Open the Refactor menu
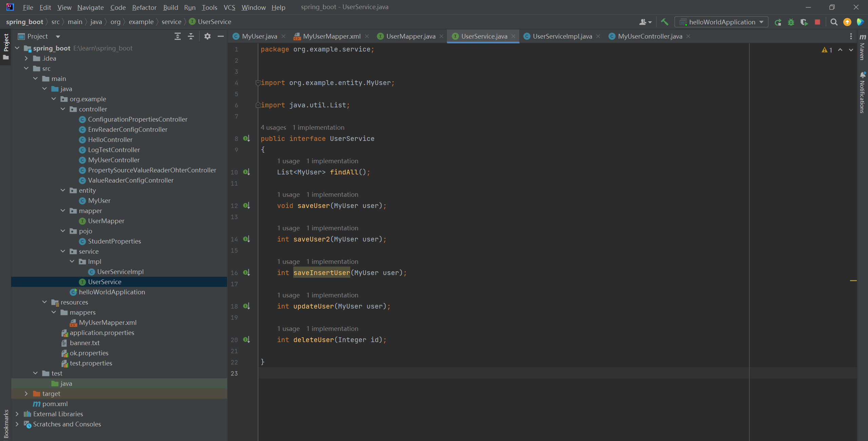 pyautogui.click(x=144, y=7)
